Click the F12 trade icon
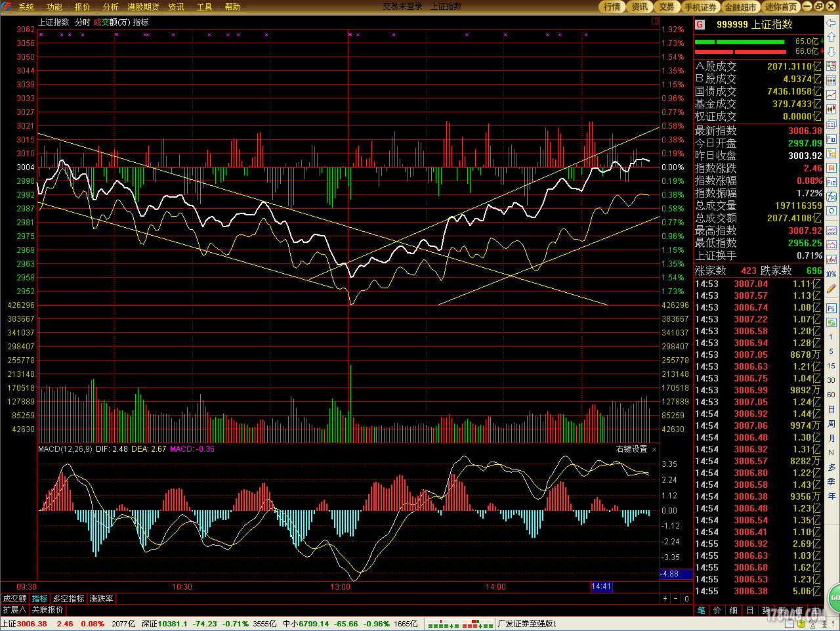 831,182
